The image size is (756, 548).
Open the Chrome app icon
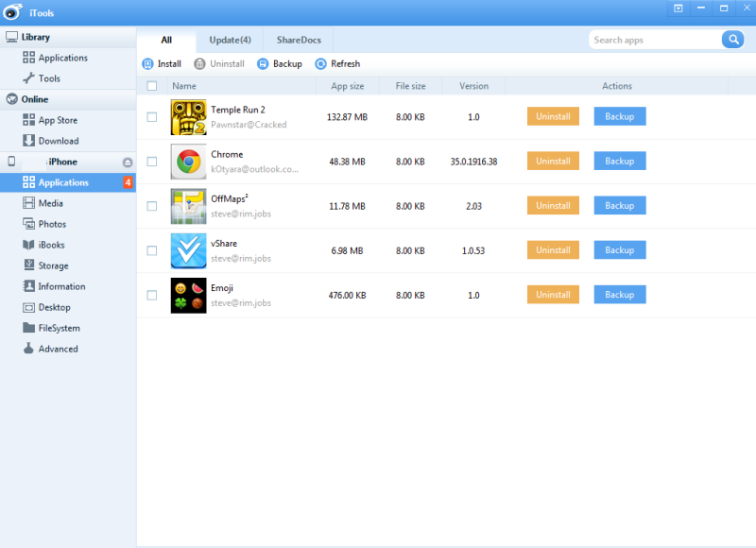[x=188, y=162]
